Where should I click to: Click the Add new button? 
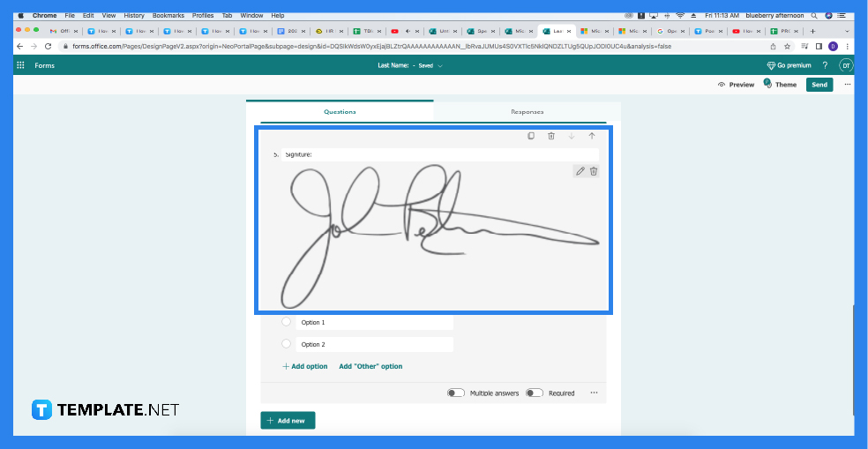[x=288, y=421]
